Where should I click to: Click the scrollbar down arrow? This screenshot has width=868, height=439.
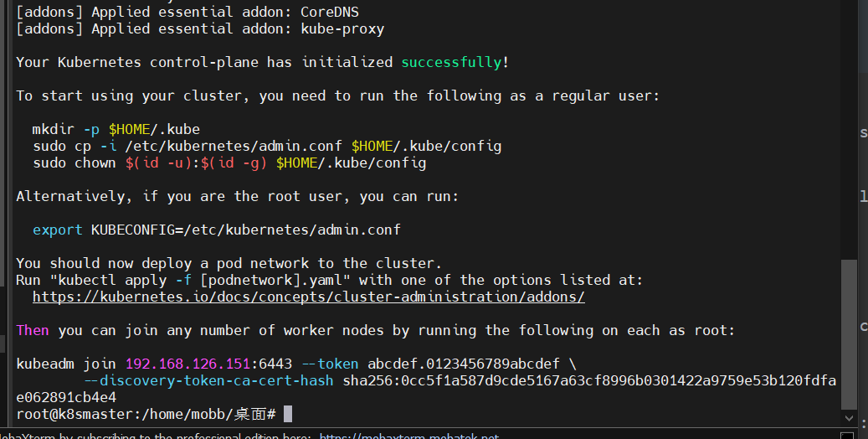coord(849,417)
